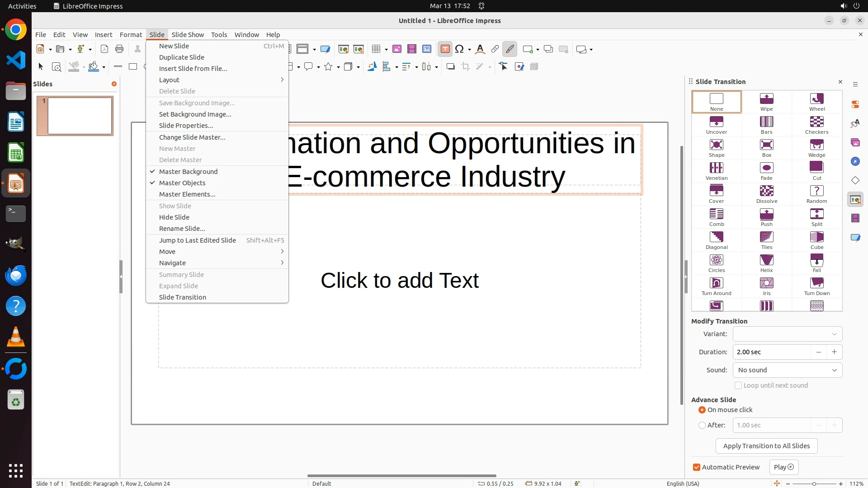Disable Automatic Preview checkbox
Screen dimensions: 868x488
[x=697, y=467]
